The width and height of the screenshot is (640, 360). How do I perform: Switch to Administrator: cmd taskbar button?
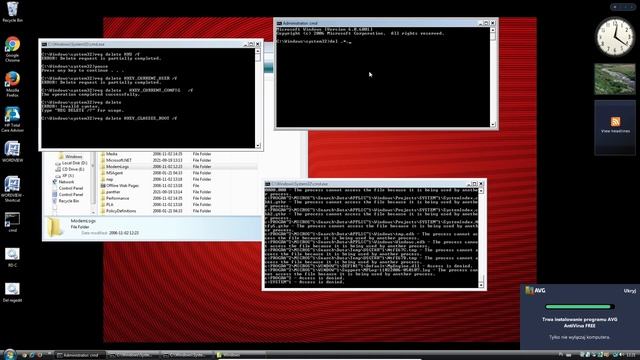(x=80, y=356)
